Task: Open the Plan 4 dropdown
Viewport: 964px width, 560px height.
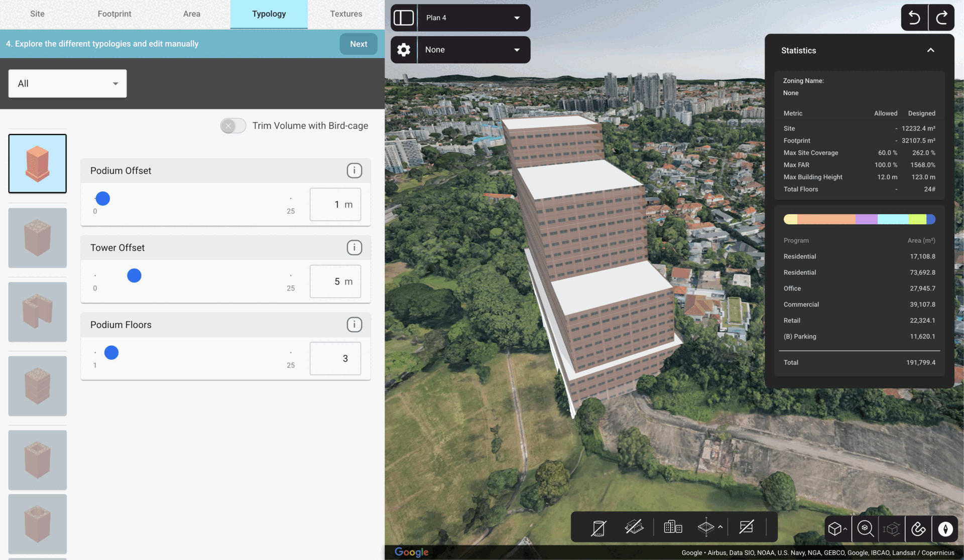Action: pyautogui.click(x=473, y=18)
